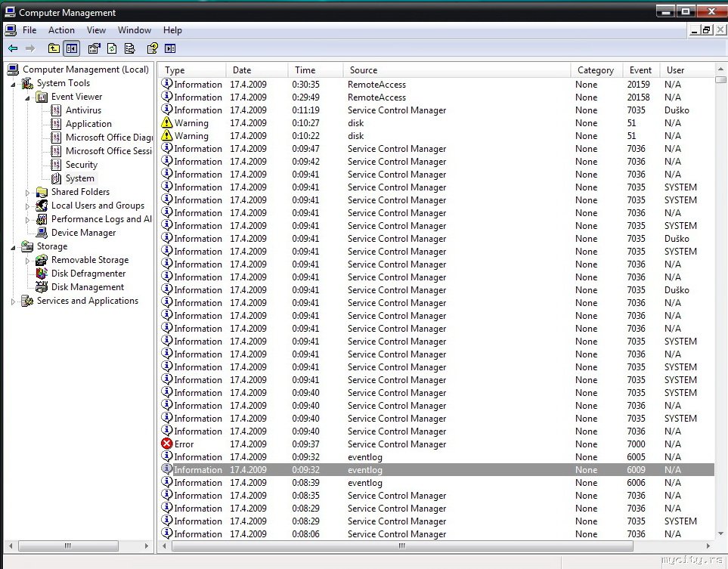728x569 pixels.
Task: Open the Properties toolbar icon
Action: 94,48
